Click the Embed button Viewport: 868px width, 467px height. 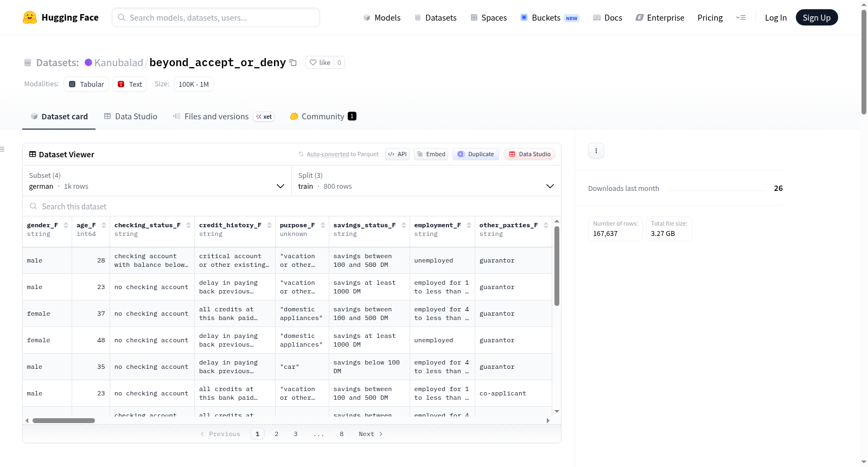(431, 154)
